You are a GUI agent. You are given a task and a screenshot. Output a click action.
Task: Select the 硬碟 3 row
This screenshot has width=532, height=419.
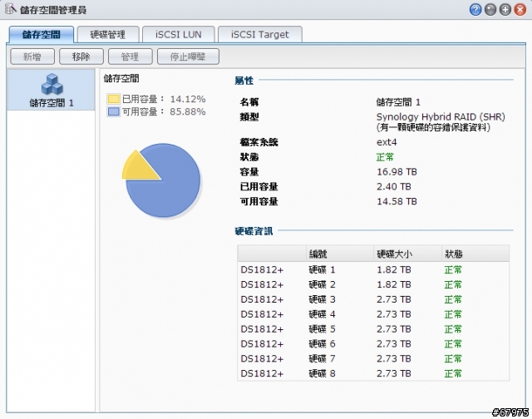click(x=373, y=299)
